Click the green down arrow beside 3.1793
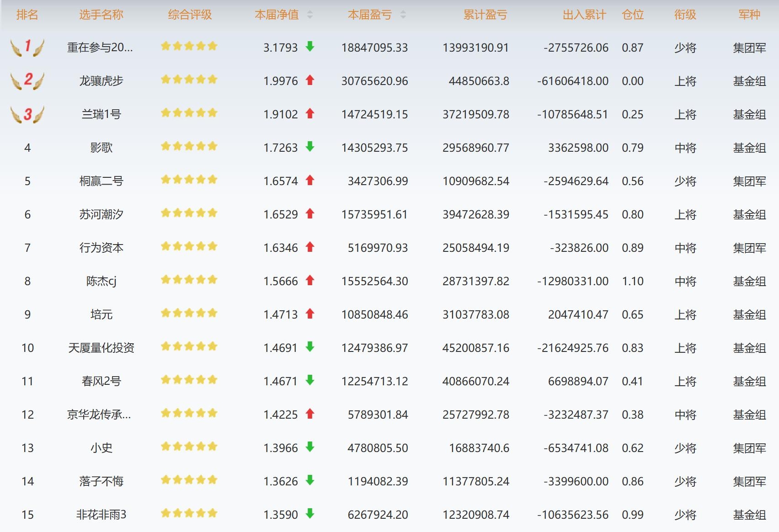 point(310,47)
